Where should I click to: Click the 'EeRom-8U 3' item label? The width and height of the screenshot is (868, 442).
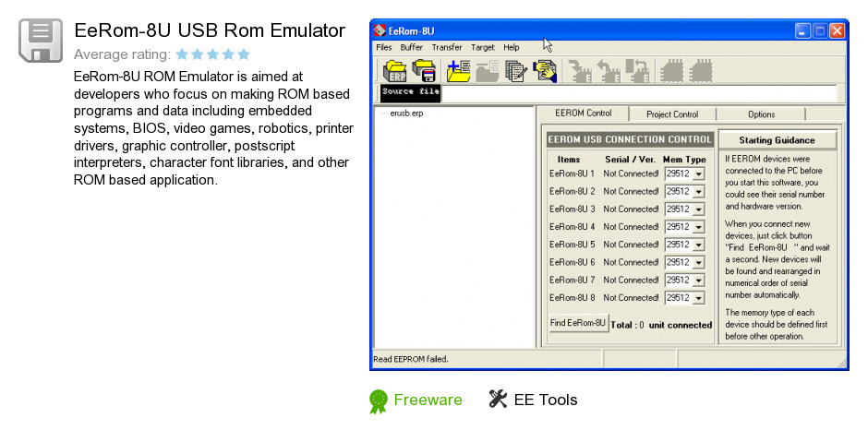[572, 209]
